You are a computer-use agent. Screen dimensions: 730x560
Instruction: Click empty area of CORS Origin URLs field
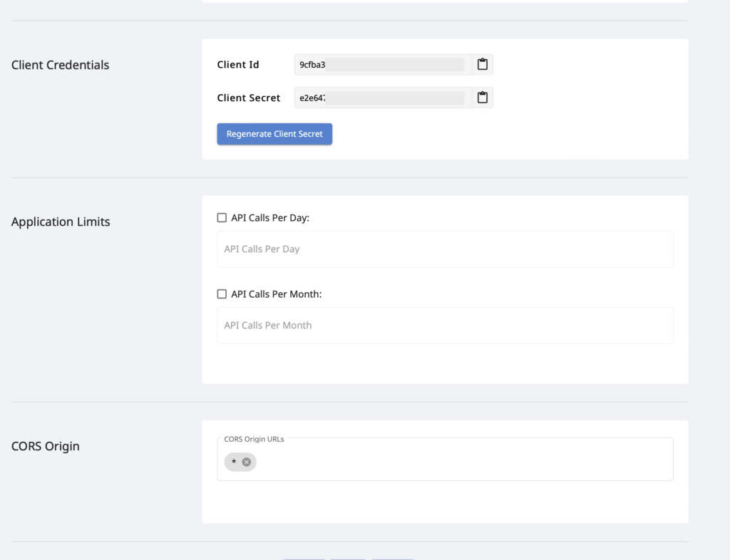pos(463,462)
